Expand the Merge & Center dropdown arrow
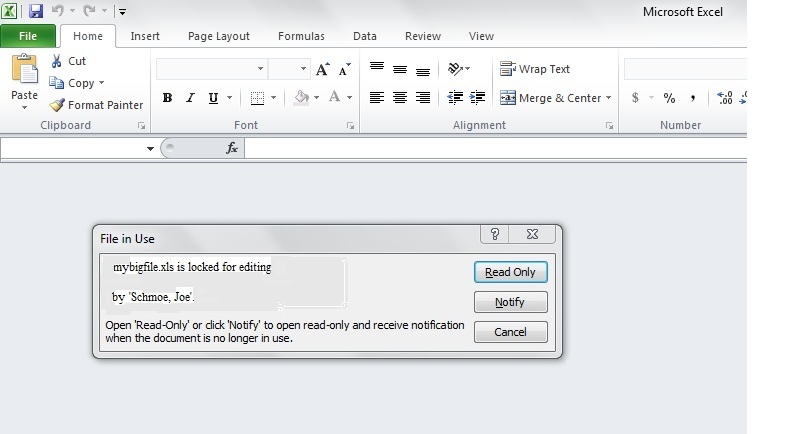This screenshot has width=800, height=434. (x=609, y=98)
